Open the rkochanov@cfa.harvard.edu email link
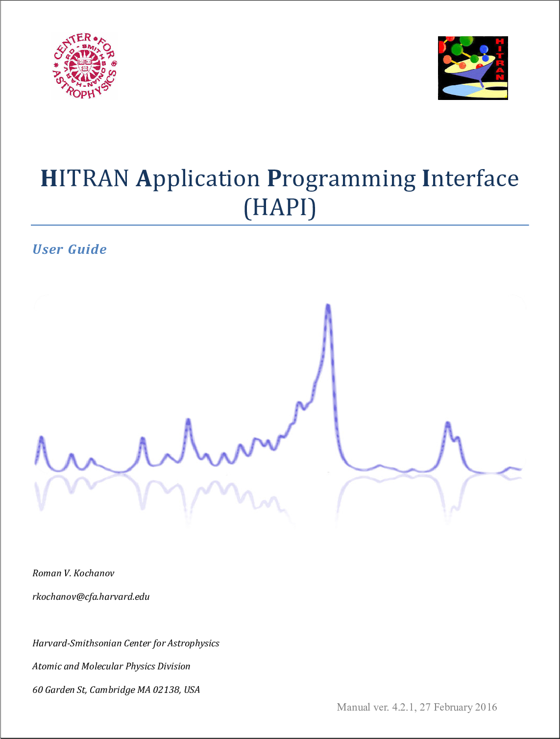This screenshot has width=560, height=739. pos(91,597)
